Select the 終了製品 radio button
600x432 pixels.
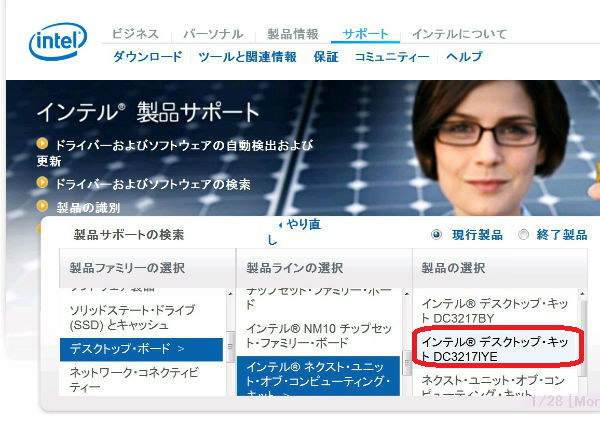523,234
